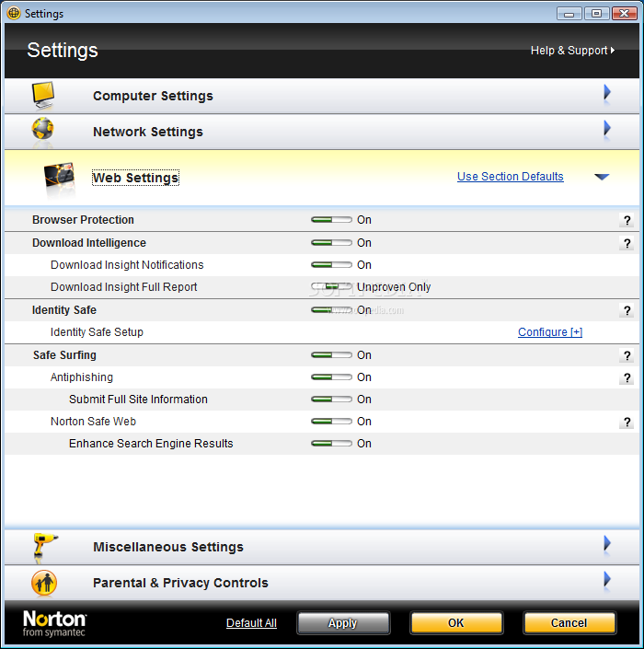Open help for Safe Surfing
Screen dimensions: 644x649
click(x=627, y=355)
